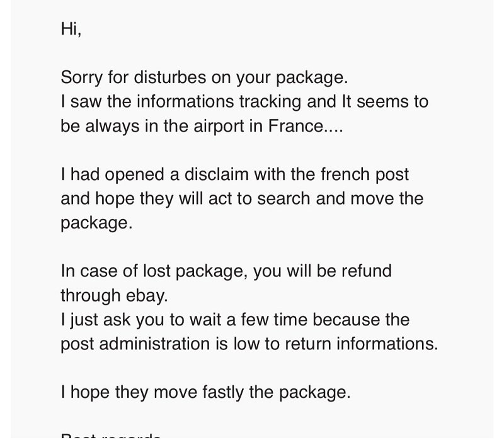Click the word "administration" in the message
Image resolution: width=504 pixels, height=440 pixels.
coord(154,344)
